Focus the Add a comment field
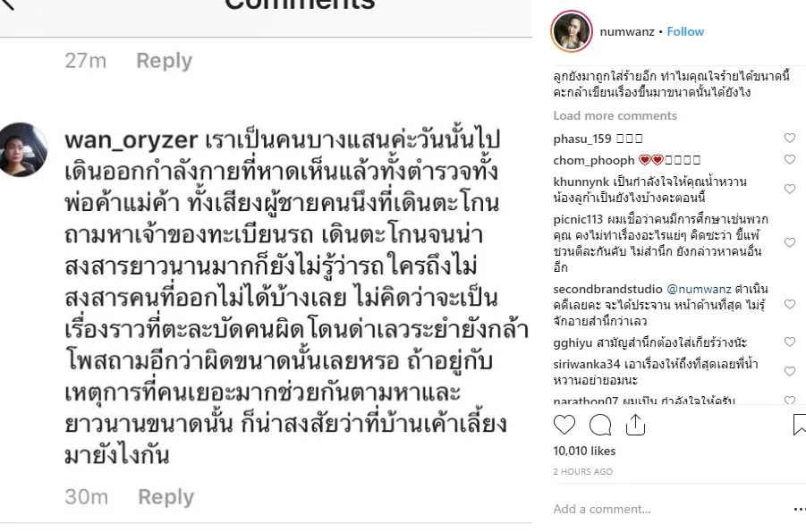 point(668,509)
